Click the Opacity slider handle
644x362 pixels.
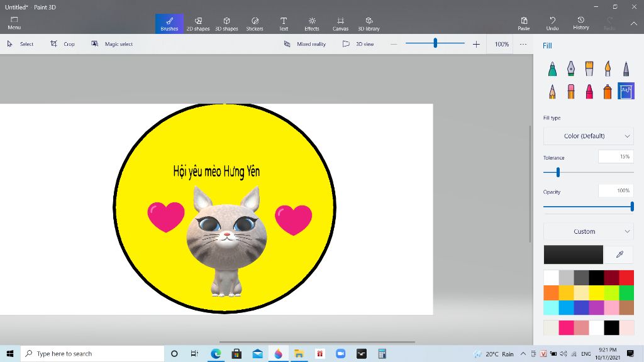[632, 206]
